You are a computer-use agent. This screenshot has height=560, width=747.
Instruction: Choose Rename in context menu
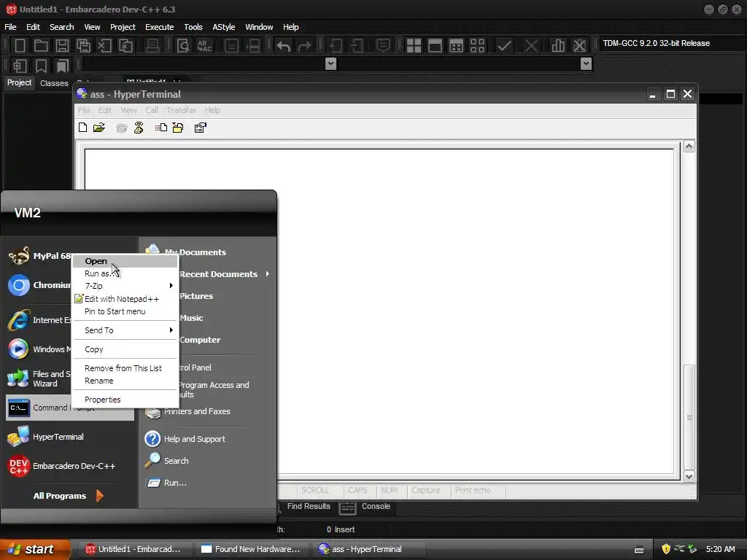tap(125, 381)
